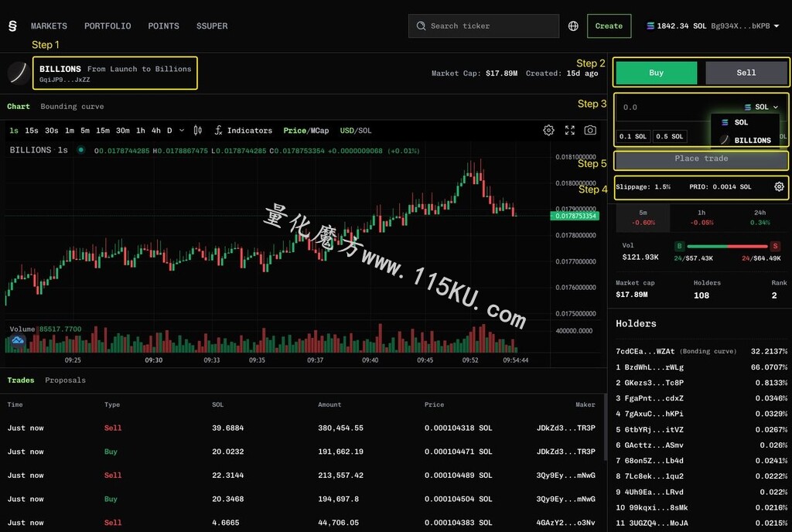Open the Proposals tab
Viewport: 792px width, 532px height.
pyautogui.click(x=65, y=380)
